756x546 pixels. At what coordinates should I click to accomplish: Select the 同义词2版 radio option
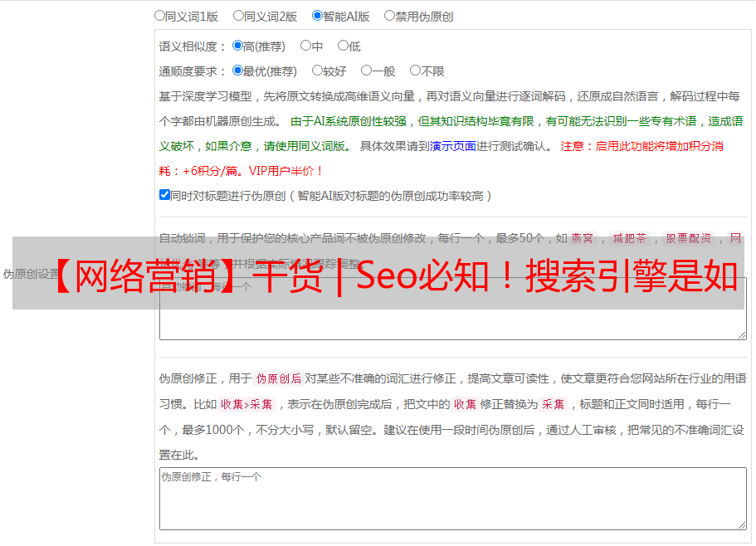coord(238,16)
